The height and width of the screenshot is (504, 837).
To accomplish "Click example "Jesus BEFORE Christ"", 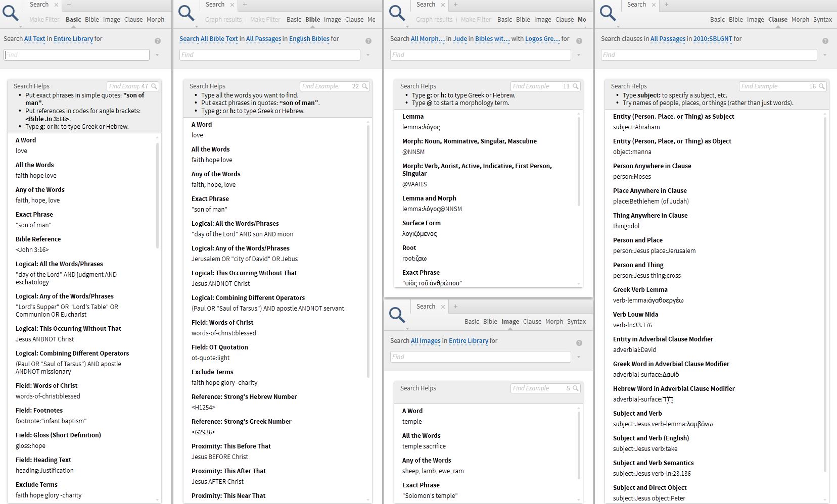I will tap(220, 457).
